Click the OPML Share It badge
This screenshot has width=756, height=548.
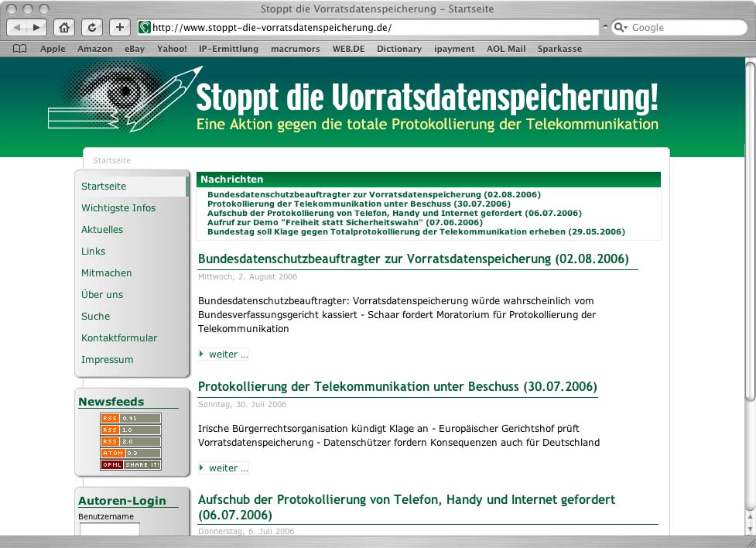click(131, 464)
